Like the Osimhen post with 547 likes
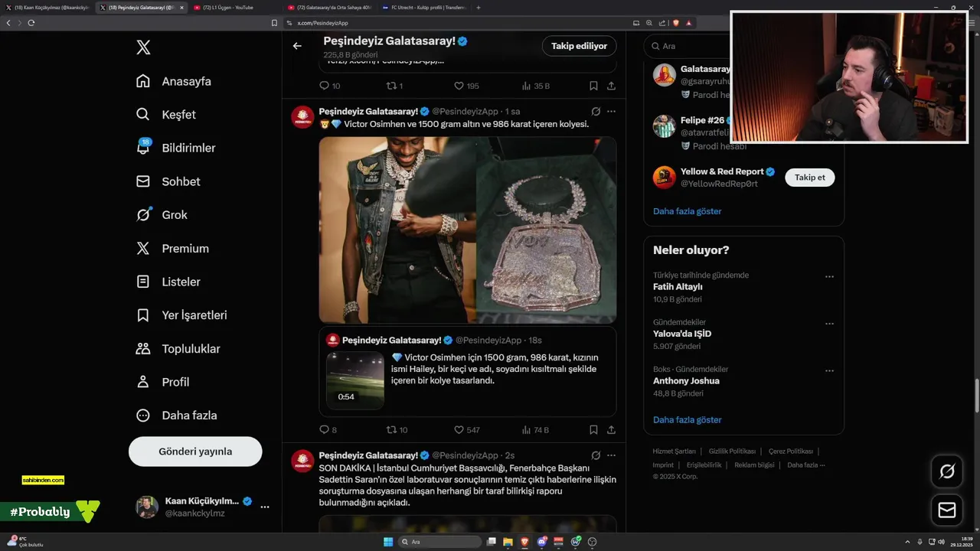980x551 pixels. (x=467, y=430)
